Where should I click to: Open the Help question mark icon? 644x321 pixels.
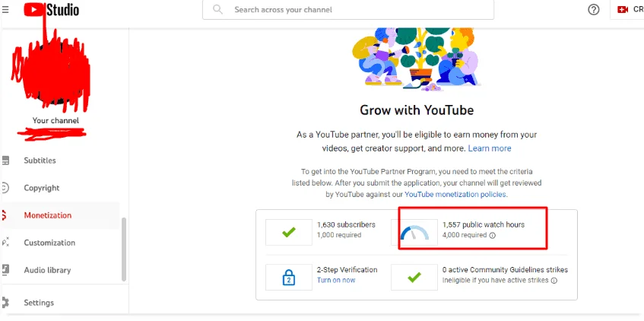(594, 9)
